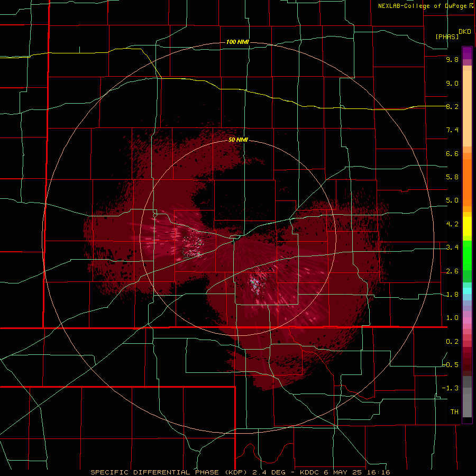Screen dimensions: 476x476
Task: Click the 7.4 value on the color scale
Action: click(452, 130)
